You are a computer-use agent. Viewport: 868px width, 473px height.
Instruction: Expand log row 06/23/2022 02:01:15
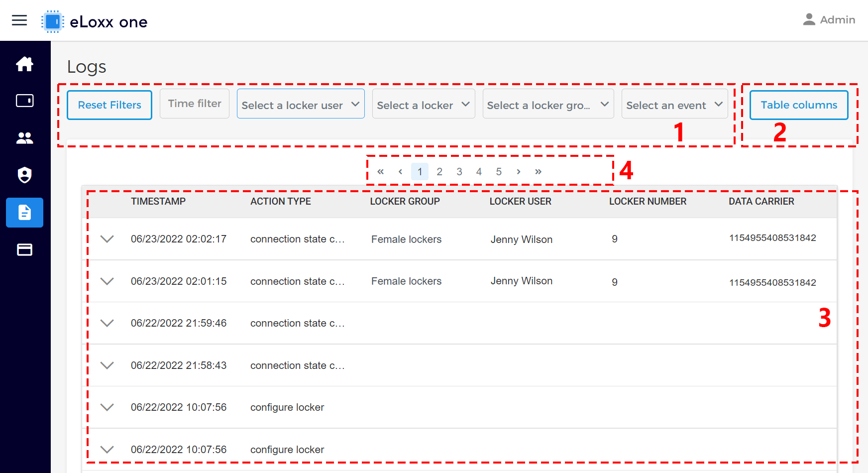click(107, 281)
